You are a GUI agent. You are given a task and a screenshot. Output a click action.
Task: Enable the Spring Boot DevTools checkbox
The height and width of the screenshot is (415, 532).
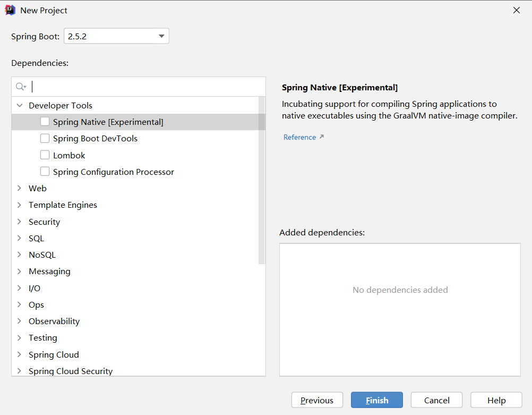[x=45, y=138]
